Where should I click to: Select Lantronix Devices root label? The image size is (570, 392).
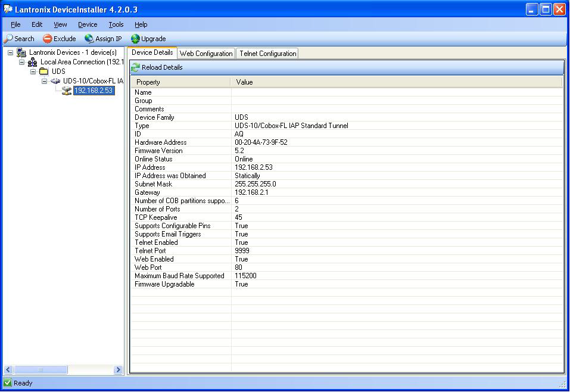(73, 52)
